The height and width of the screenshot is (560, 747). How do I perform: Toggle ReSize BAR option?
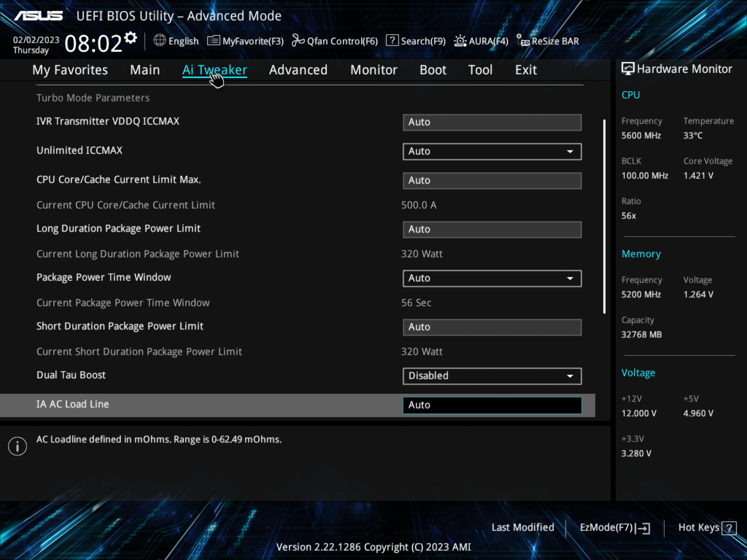548,41
